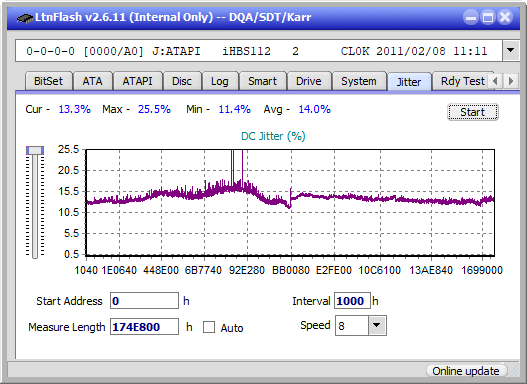Click the LtnFlash chip icon in title bar
Screen dimensions: 527x384
25,17
